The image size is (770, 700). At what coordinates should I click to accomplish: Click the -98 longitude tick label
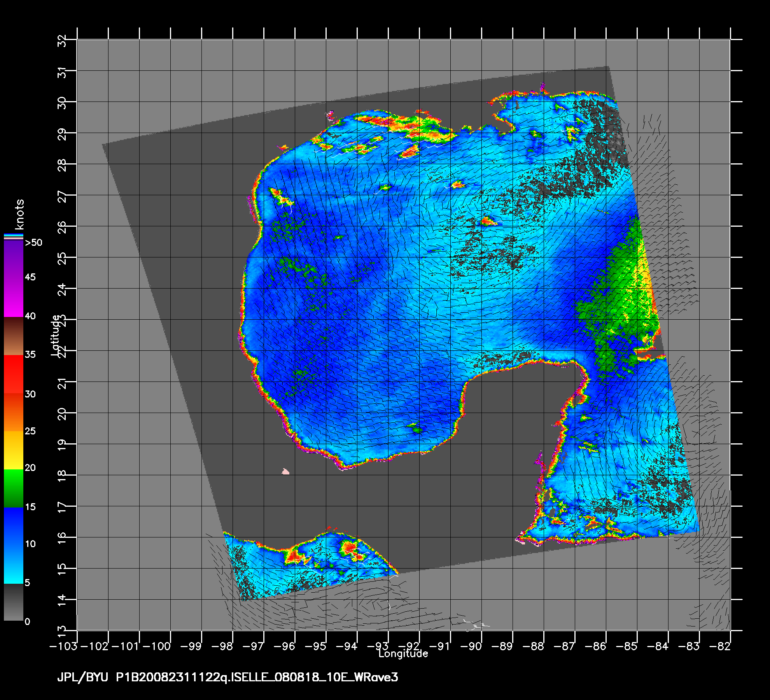click(x=222, y=646)
